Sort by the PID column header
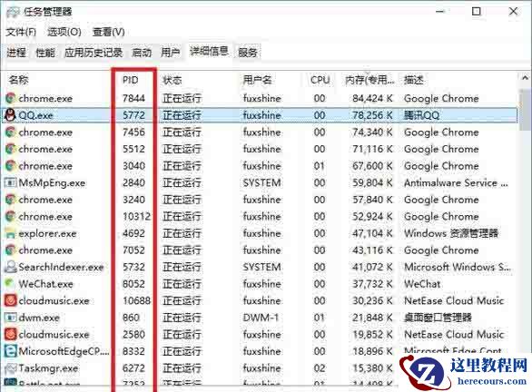The width and height of the screenshot is (532, 392). [131, 80]
